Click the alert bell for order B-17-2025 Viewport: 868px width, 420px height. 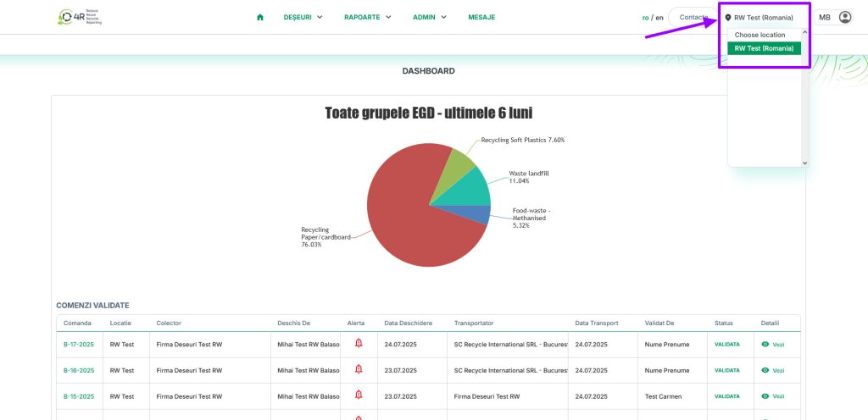point(359,344)
